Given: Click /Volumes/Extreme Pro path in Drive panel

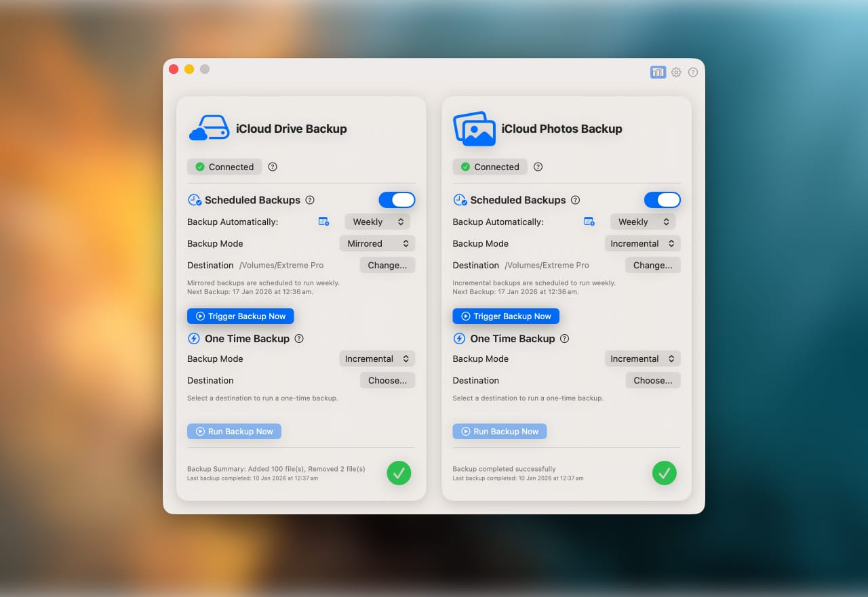Looking at the screenshot, I should 281,265.
